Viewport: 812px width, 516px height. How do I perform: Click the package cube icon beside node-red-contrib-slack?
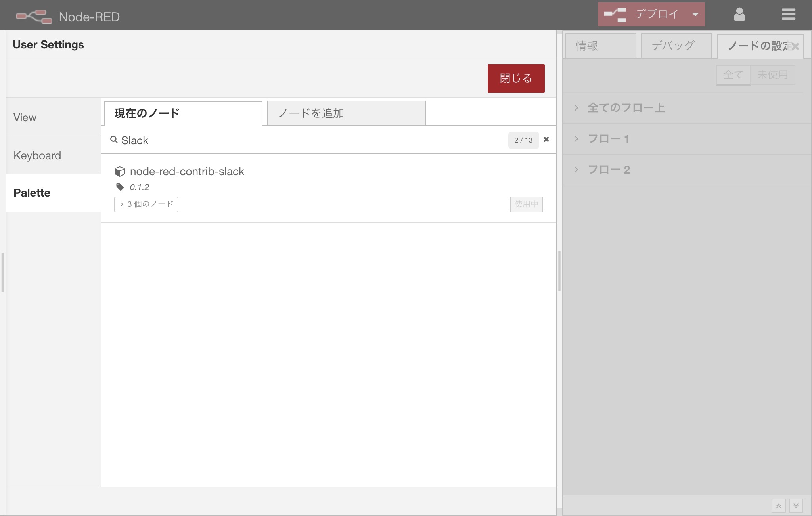point(120,171)
